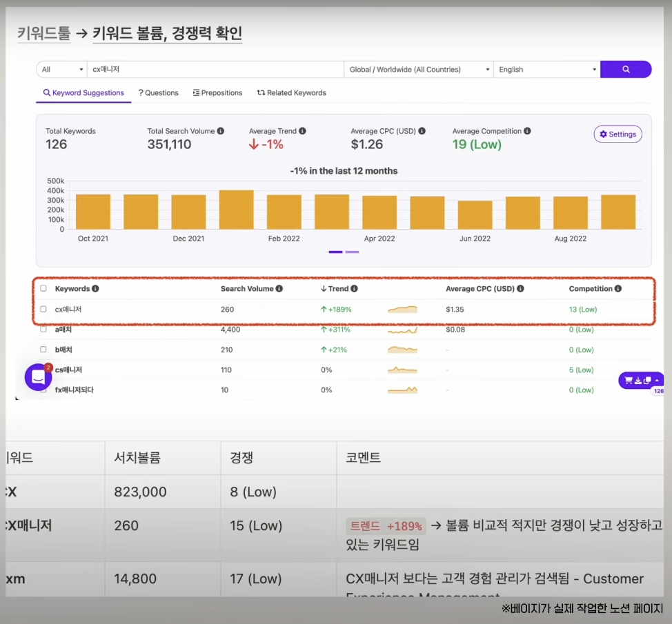Click the Oct 2021 chart bar
The height and width of the screenshot is (624, 672).
click(93, 212)
